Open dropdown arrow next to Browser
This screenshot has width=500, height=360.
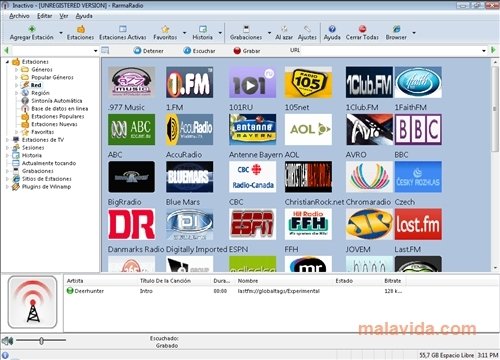(x=414, y=33)
